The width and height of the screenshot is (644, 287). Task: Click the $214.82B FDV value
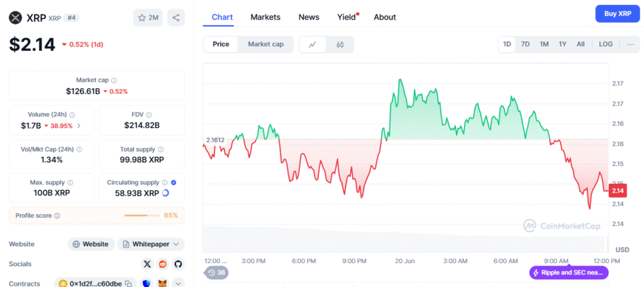142,126
